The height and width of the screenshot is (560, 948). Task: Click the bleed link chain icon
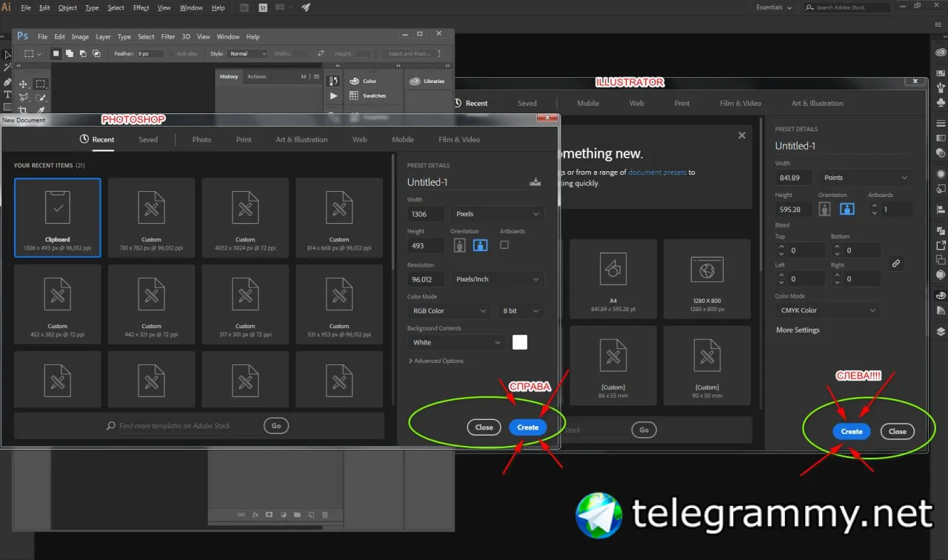point(896,263)
